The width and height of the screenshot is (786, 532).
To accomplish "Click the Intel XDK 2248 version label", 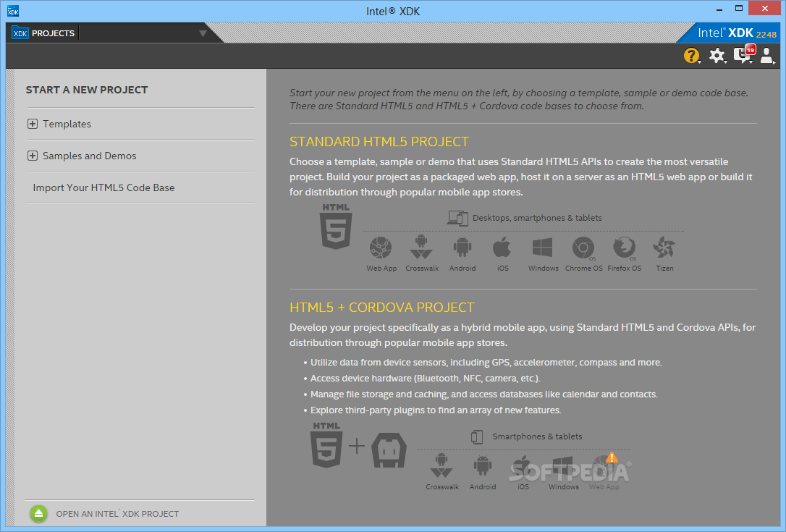I will [737, 33].
